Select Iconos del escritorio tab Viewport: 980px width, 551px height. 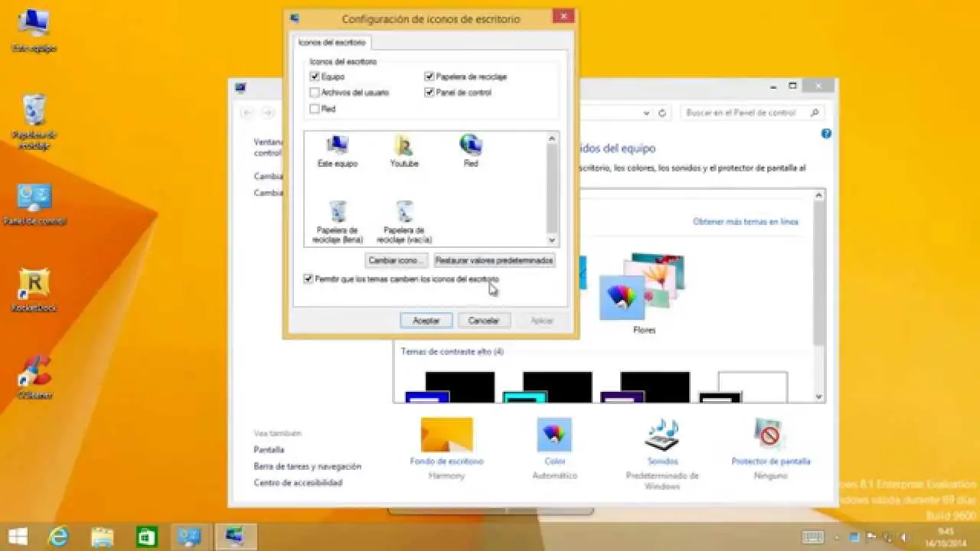coord(332,42)
